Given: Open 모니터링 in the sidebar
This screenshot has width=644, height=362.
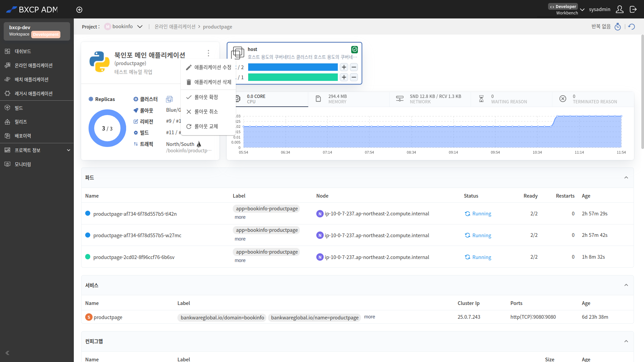Looking at the screenshot, I should point(37,164).
